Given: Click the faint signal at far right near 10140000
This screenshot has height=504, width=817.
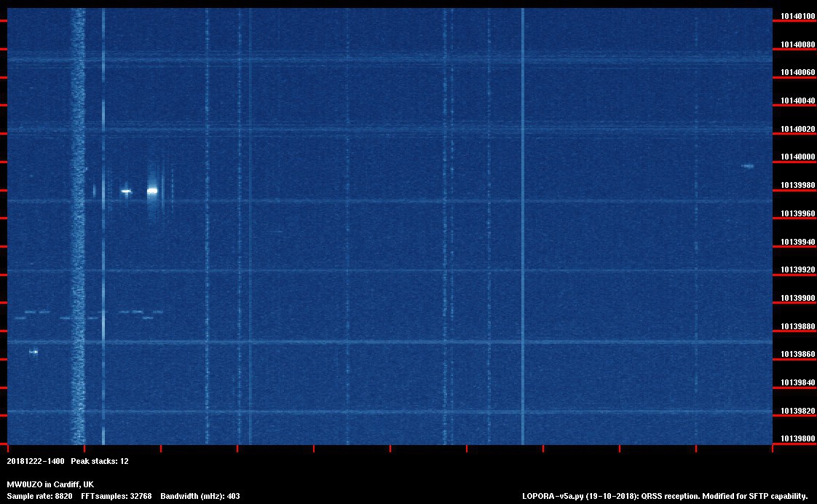Looking at the screenshot, I should [747, 166].
